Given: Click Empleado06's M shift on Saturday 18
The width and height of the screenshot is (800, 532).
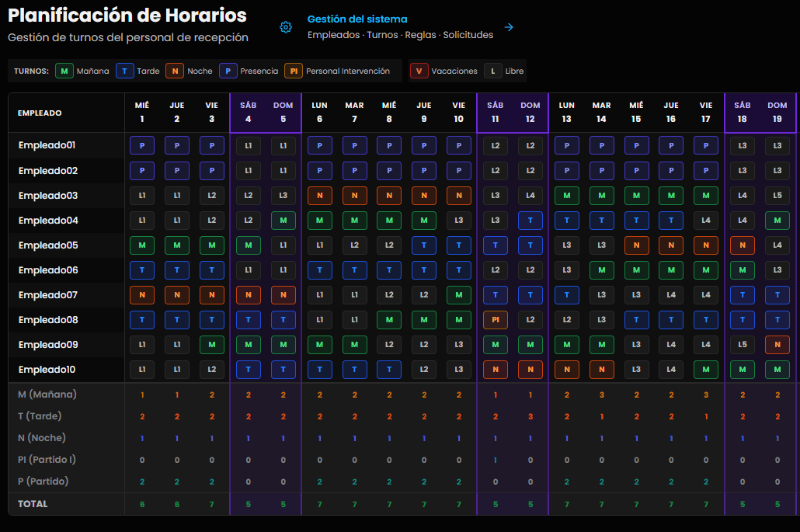Looking at the screenshot, I should pos(743,269).
